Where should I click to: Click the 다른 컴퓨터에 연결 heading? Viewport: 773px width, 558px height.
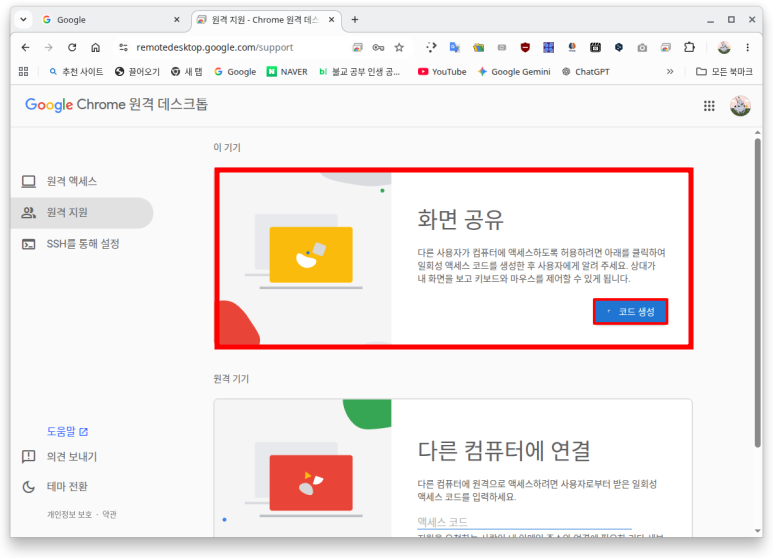point(504,450)
